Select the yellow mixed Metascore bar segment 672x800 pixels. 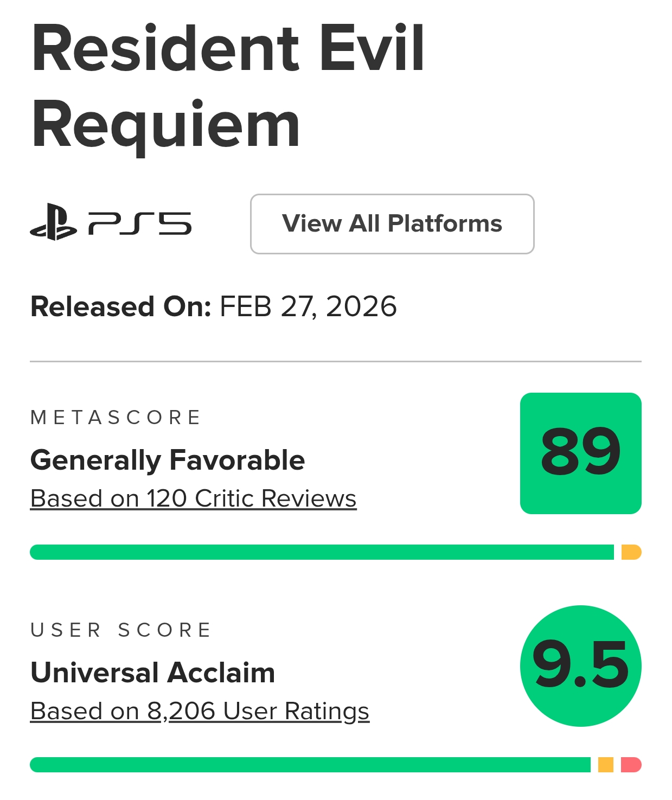tap(631, 552)
